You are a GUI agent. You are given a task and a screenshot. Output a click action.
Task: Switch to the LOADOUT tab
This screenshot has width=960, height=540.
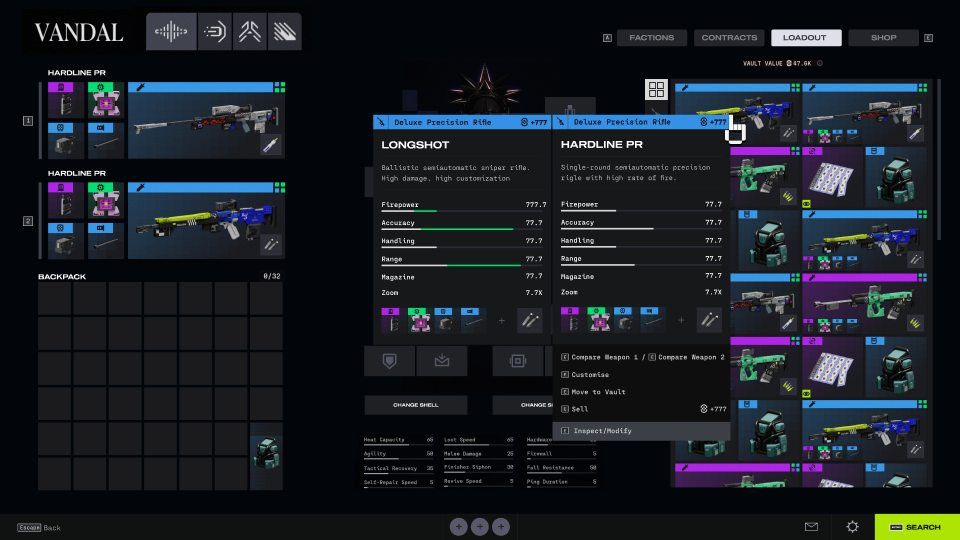(x=806, y=37)
